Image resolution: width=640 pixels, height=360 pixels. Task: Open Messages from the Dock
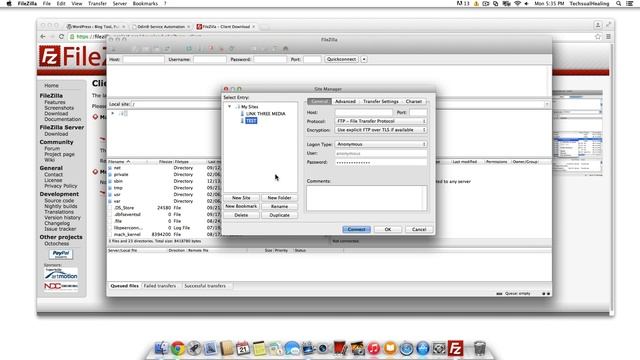pyautogui.click(x=292, y=348)
